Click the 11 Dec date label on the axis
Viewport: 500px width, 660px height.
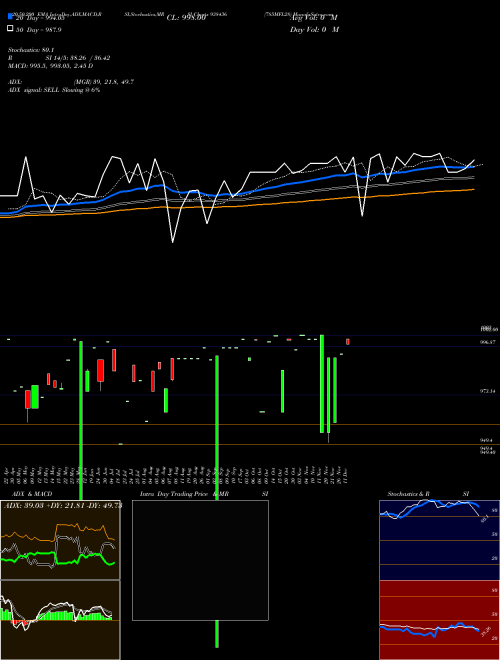click(346, 474)
